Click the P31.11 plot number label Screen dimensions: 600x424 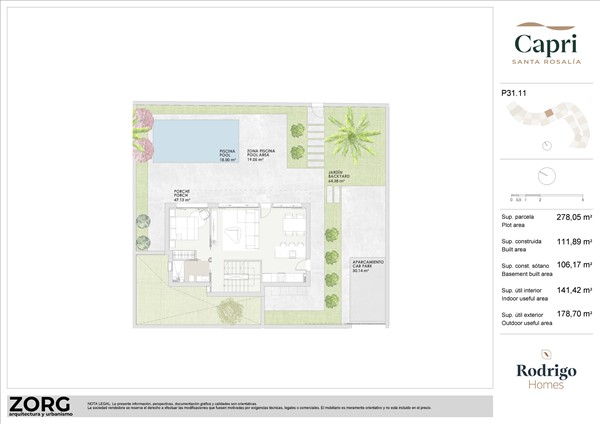[x=513, y=93]
